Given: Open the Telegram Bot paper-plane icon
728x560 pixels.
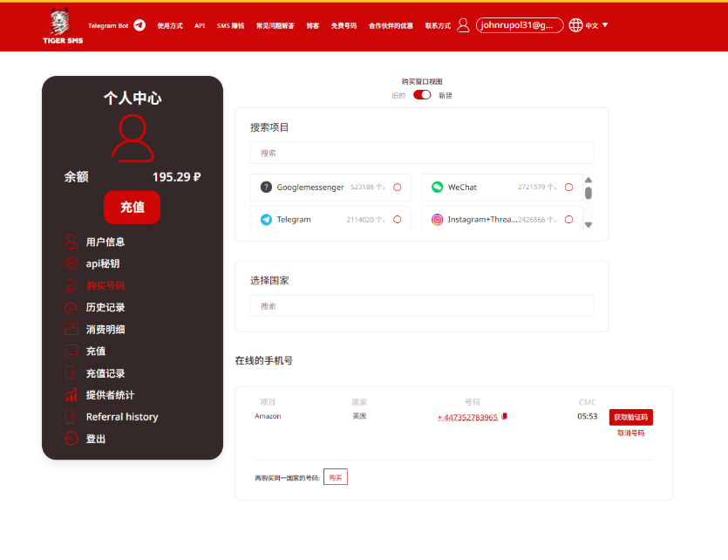Looking at the screenshot, I should (139, 25).
